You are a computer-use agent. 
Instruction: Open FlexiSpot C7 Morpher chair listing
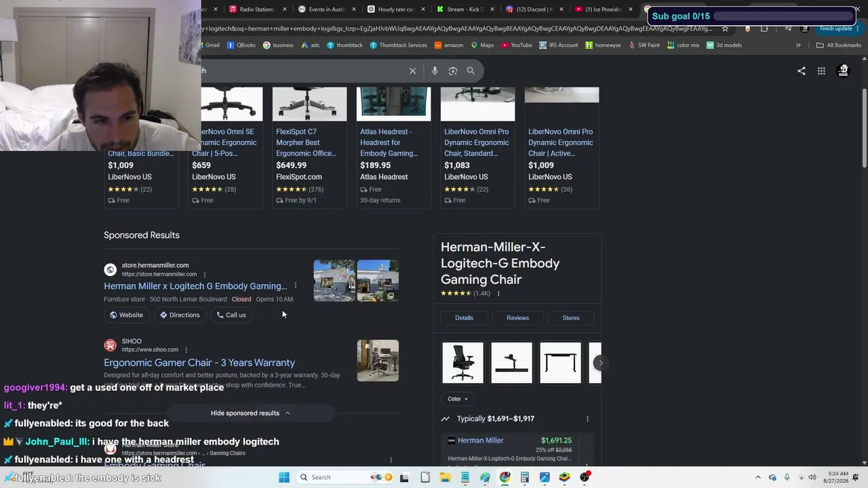point(309,147)
